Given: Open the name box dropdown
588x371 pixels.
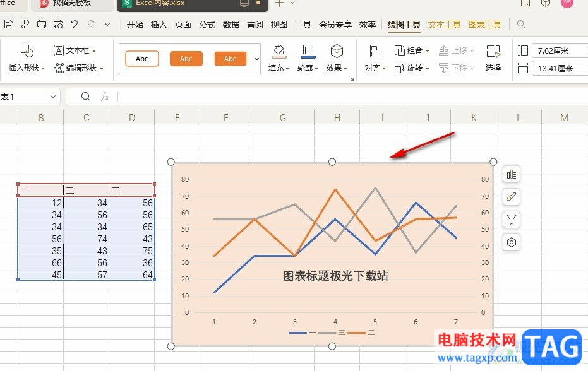Looking at the screenshot, I should point(53,97).
